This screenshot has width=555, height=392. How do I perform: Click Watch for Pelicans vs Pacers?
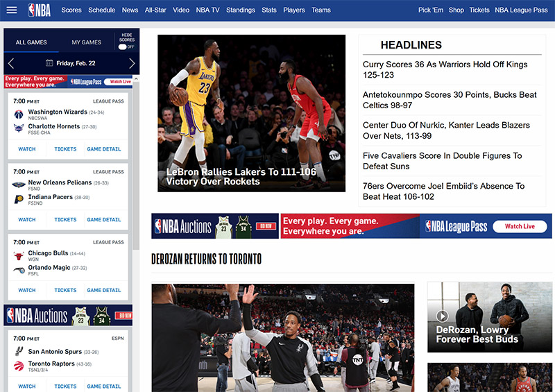[27, 219]
